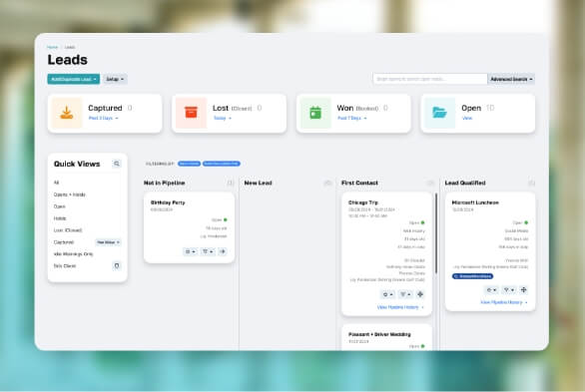This screenshot has height=392, width=585.
Task: Open filter dropdown on Birthday Party card
Action: click(208, 251)
